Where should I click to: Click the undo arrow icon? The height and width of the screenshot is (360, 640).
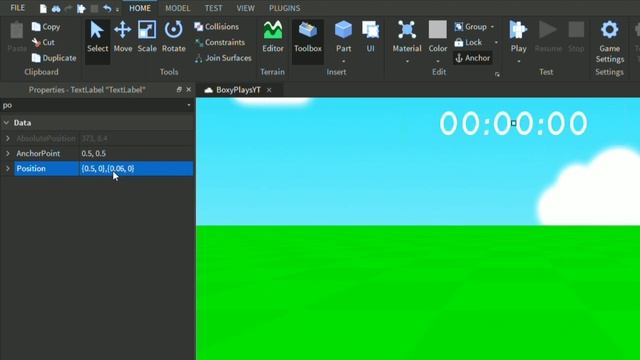[x=107, y=8]
